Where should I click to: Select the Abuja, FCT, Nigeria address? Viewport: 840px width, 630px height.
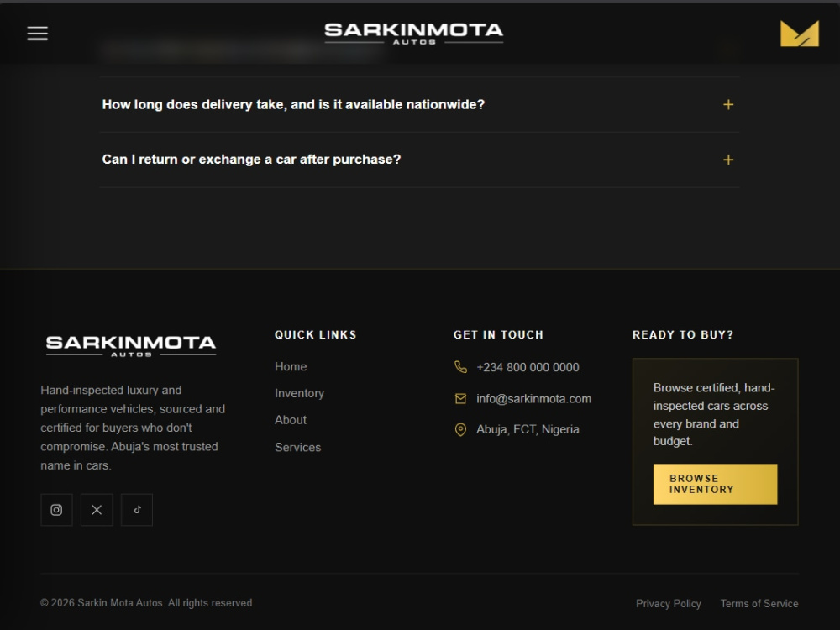tap(528, 429)
